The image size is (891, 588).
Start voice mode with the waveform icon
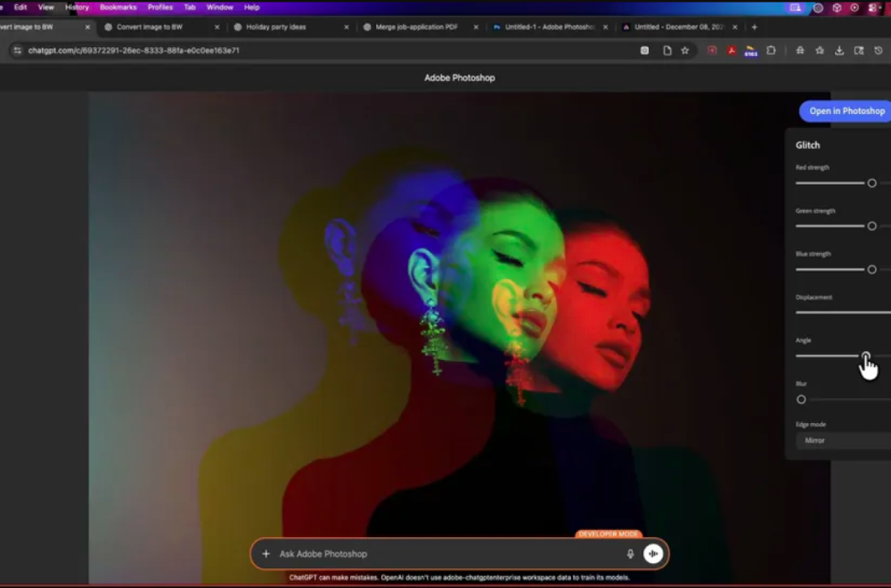pos(653,553)
